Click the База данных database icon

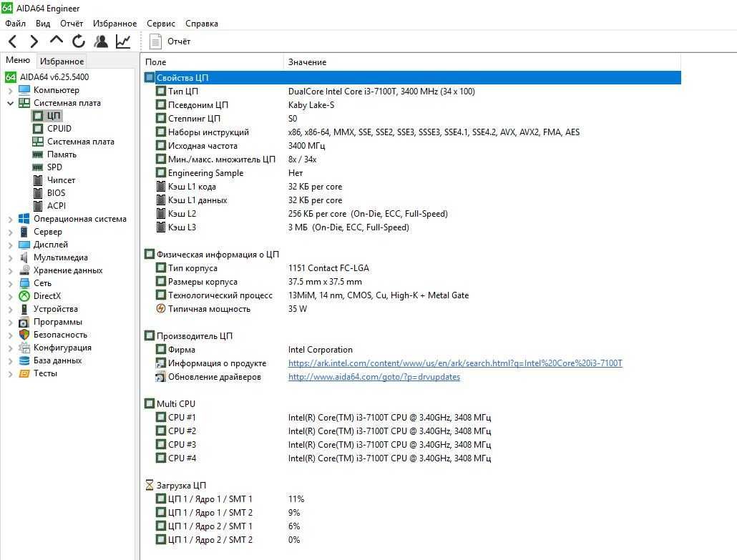pyautogui.click(x=24, y=360)
